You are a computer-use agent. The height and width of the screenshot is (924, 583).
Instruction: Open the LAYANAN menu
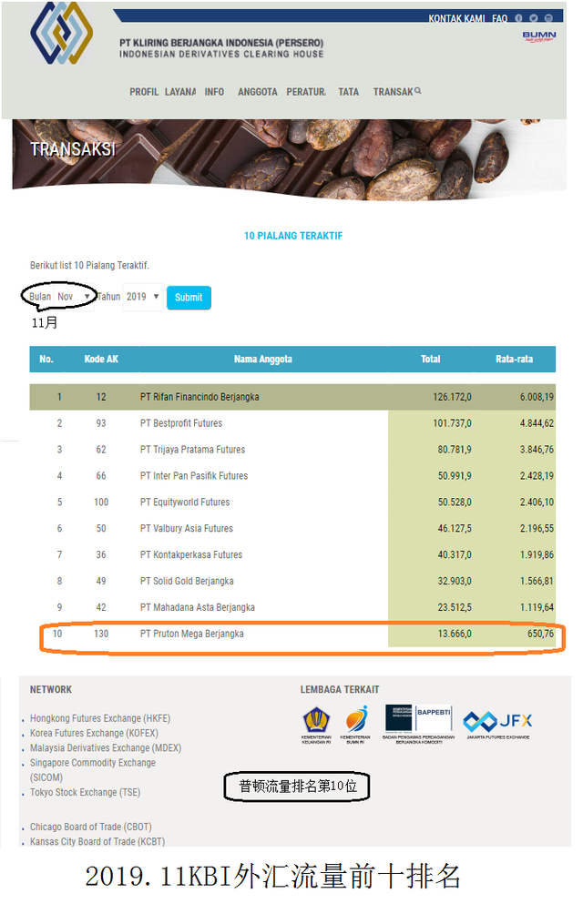coord(180,92)
